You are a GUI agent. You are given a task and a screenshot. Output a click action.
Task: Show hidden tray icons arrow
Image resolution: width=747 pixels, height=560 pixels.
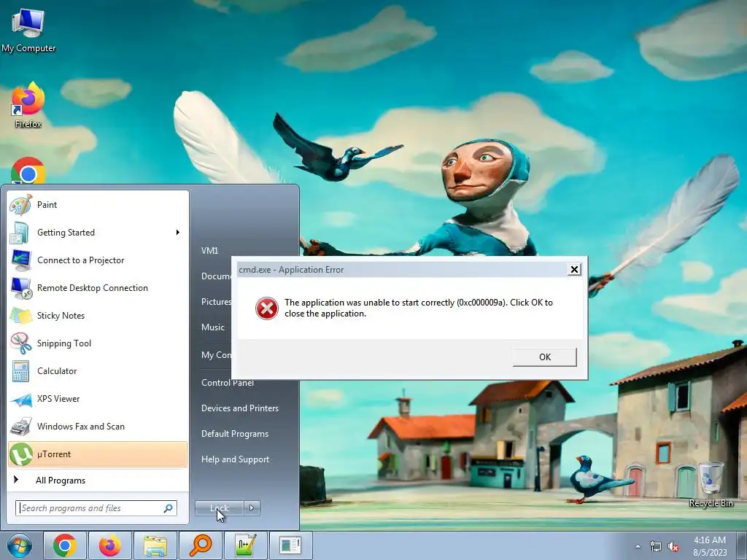point(638,547)
